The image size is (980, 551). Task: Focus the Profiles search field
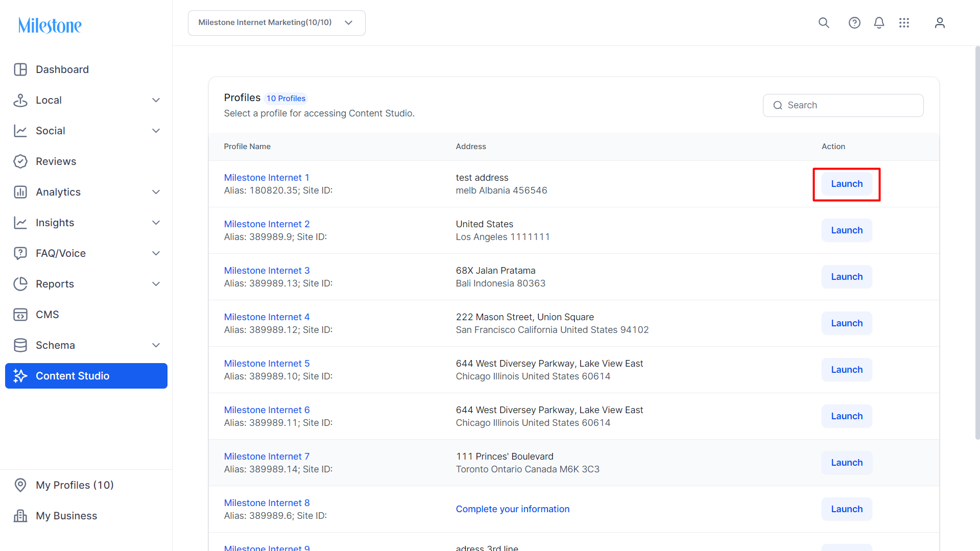click(843, 105)
